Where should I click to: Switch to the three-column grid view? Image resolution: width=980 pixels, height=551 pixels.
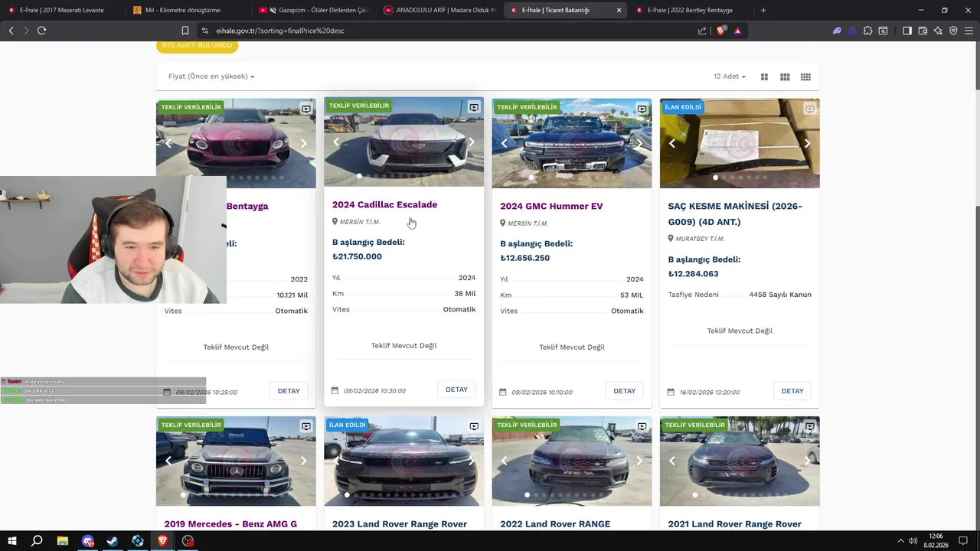click(785, 77)
